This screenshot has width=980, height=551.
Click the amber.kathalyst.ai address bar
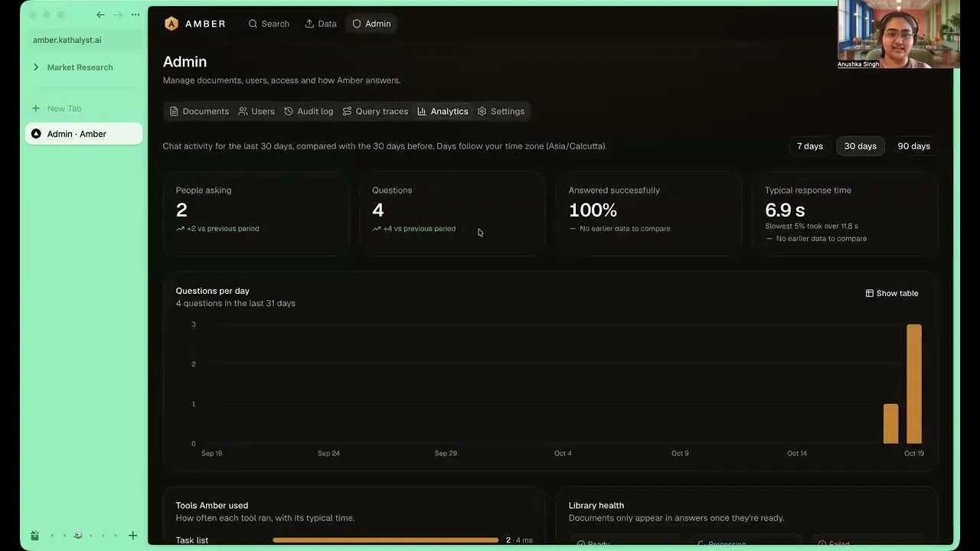click(84, 40)
